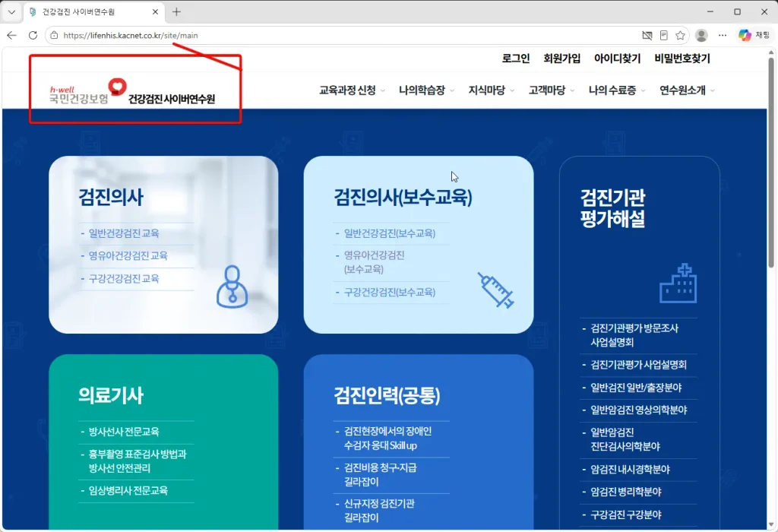The height and width of the screenshot is (532, 778).
Task: Open 암검진 병리학분야 link
Action: [626, 492]
